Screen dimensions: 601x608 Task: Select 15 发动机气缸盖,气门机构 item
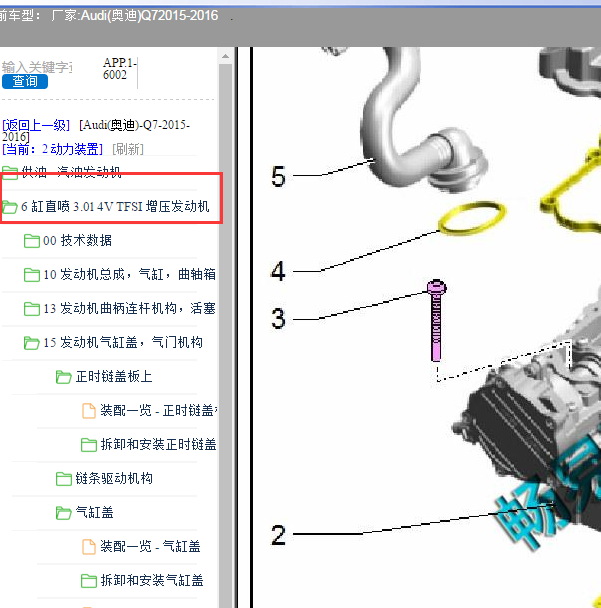pos(123,342)
